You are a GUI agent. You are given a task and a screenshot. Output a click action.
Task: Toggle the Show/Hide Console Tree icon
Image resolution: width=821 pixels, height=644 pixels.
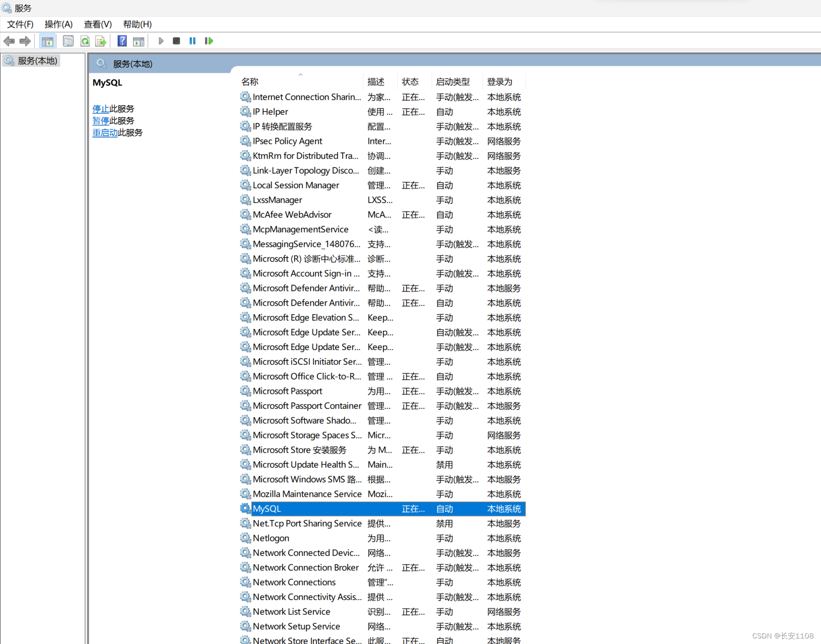pos(48,41)
